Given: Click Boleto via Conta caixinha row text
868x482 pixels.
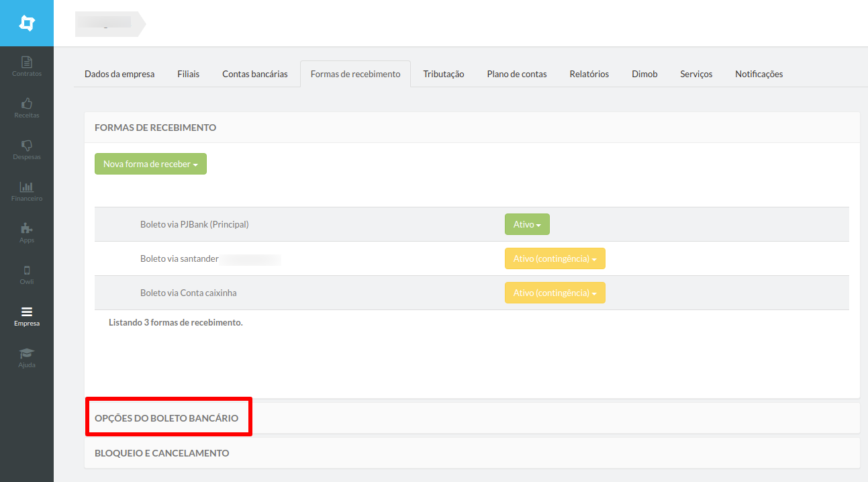Looking at the screenshot, I should [x=189, y=293].
